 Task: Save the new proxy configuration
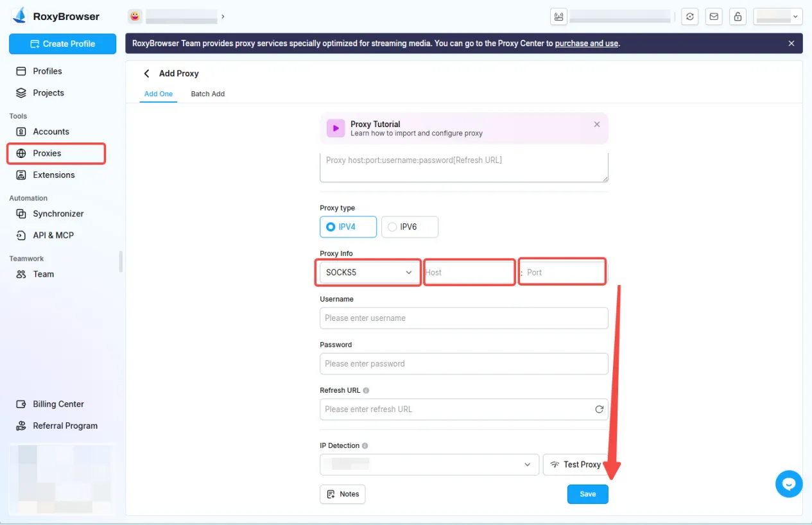pyautogui.click(x=587, y=494)
